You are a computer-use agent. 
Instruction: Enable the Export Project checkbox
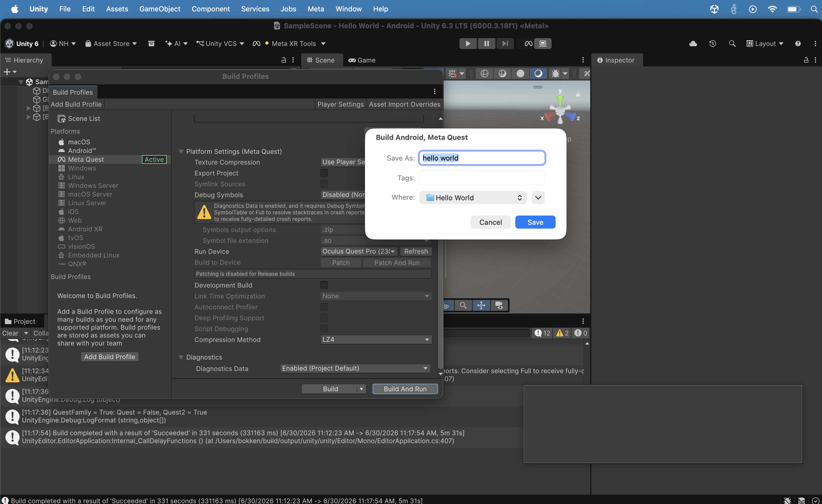point(324,173)
